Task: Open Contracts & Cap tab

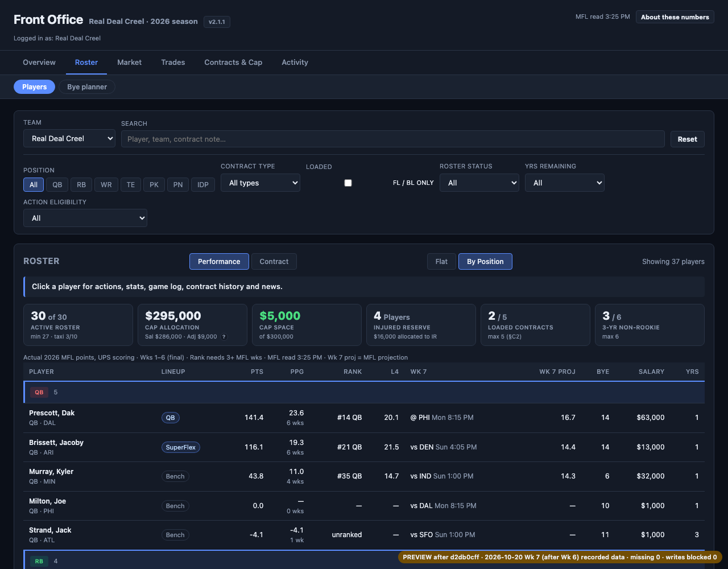Action: click(233, 63)
